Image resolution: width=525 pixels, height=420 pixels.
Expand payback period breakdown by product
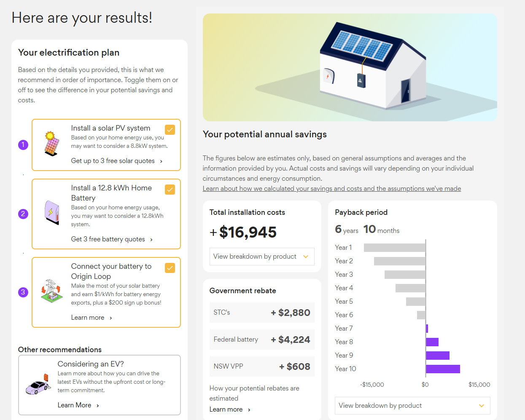[412, 406]
